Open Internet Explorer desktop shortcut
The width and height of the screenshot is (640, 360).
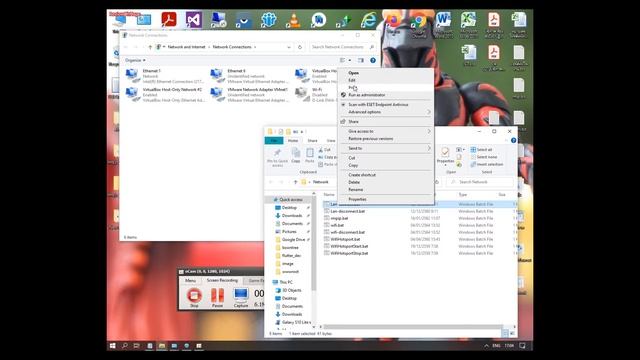point(368,20)
